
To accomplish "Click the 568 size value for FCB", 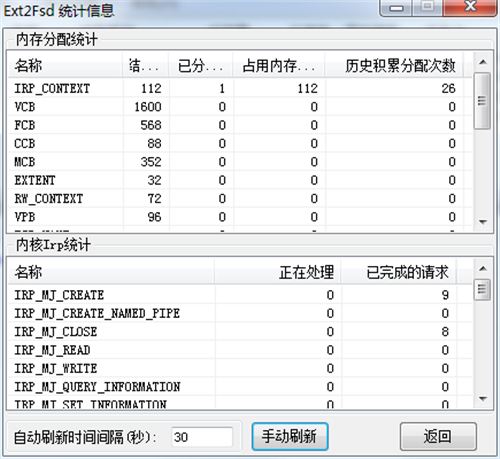I will point(151,125).
